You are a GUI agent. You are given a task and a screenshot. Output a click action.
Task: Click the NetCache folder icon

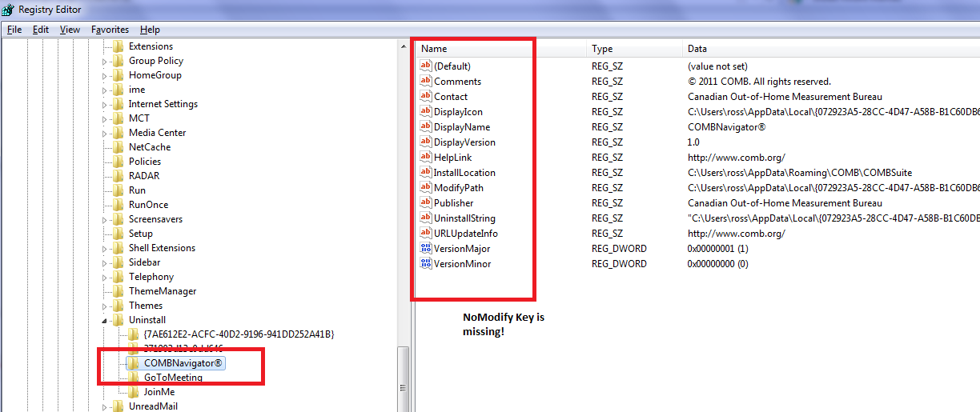point(118,147)
